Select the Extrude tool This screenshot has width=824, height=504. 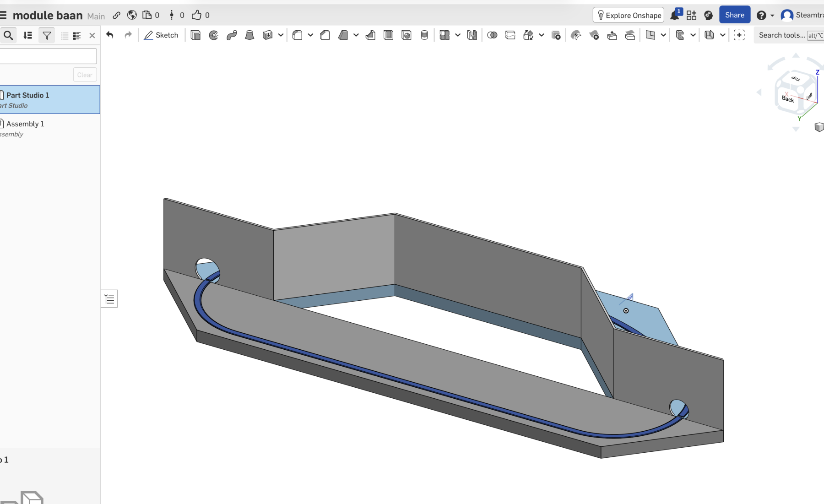[x=195, y=35]
